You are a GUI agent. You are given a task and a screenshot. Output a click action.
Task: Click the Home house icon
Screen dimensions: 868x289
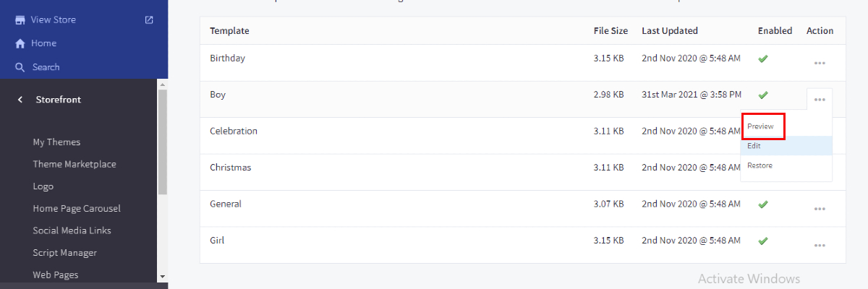(20, 43)
